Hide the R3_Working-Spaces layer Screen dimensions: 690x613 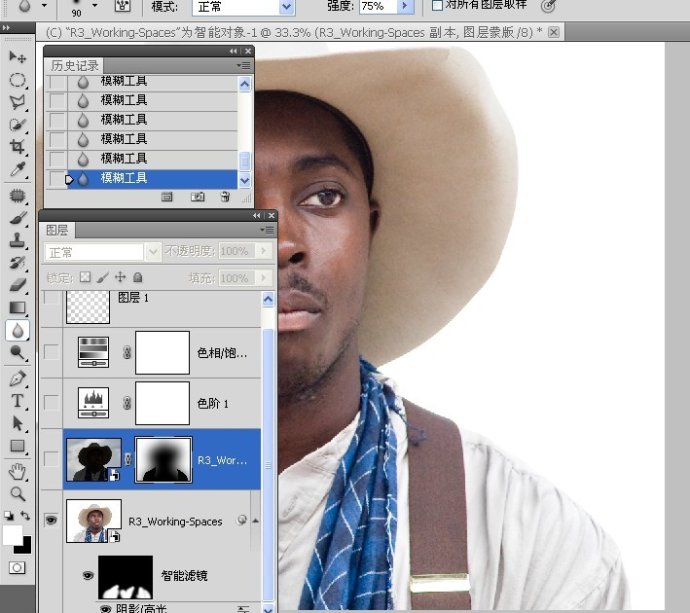[51, 520]
